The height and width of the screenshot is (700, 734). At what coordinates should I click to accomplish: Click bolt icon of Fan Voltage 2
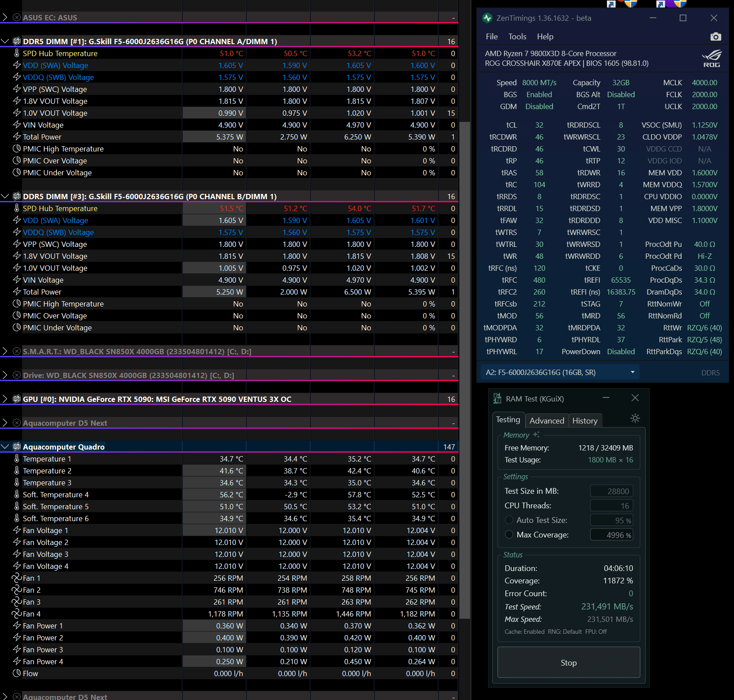[x=17, y=542]
